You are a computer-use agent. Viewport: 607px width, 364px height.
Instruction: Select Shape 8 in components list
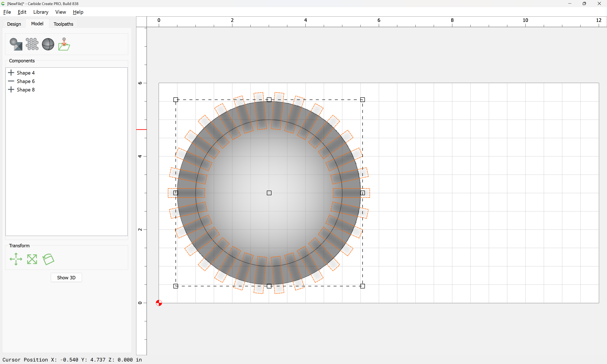tap(26, 90)
